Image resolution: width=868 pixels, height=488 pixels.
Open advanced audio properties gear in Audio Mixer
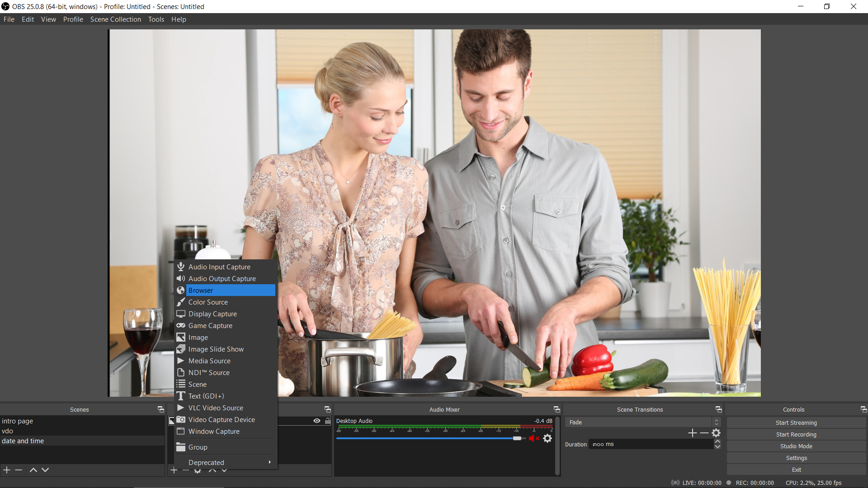547,438
